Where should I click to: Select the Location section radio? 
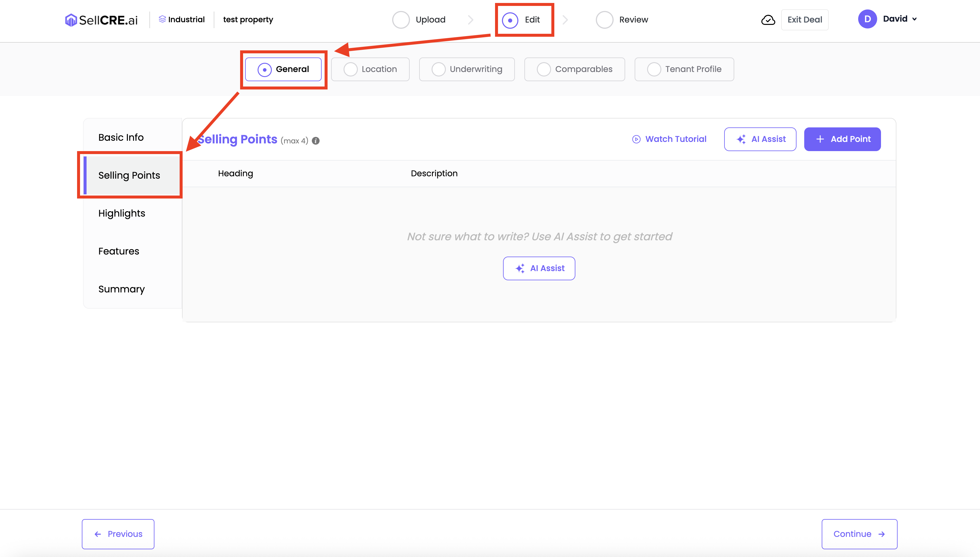click(350, 69)
